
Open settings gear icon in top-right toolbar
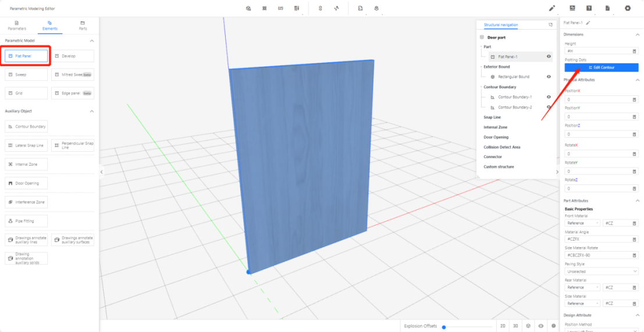[628, 8]
